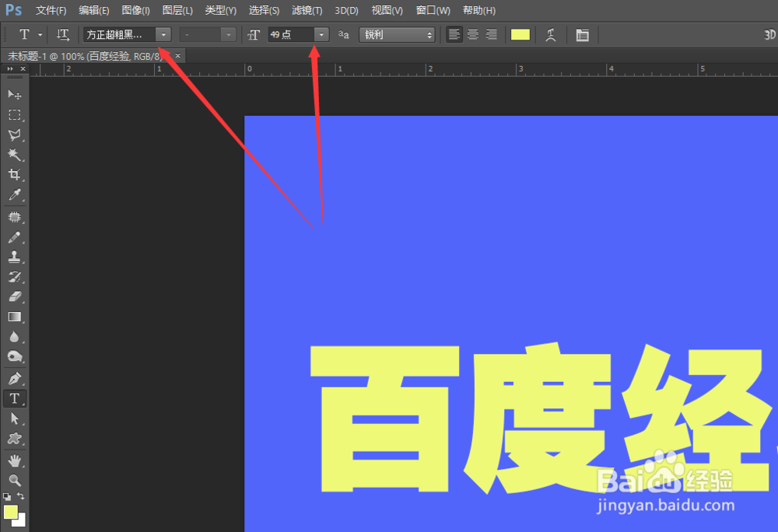Screen dimensions: 778x532
Task: Click the Photoshop Ps logo
Action: (x=13, y=10)
